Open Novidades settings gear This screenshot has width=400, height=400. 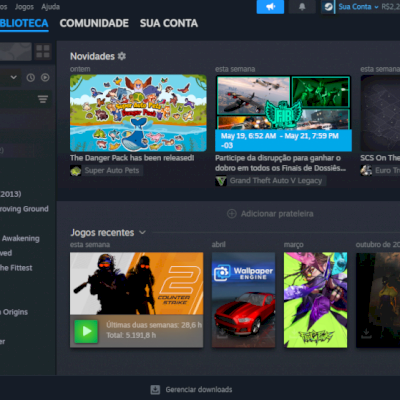(x=122, y=56)
